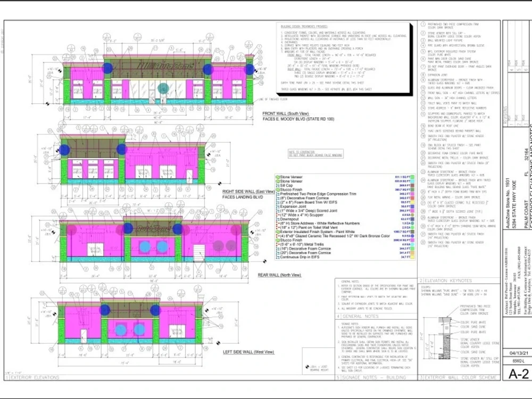Screen dimensions: 532x399
Task: Click the icon next to Prefinished Two Peice Edge Compression Trim
Action: 278,194
